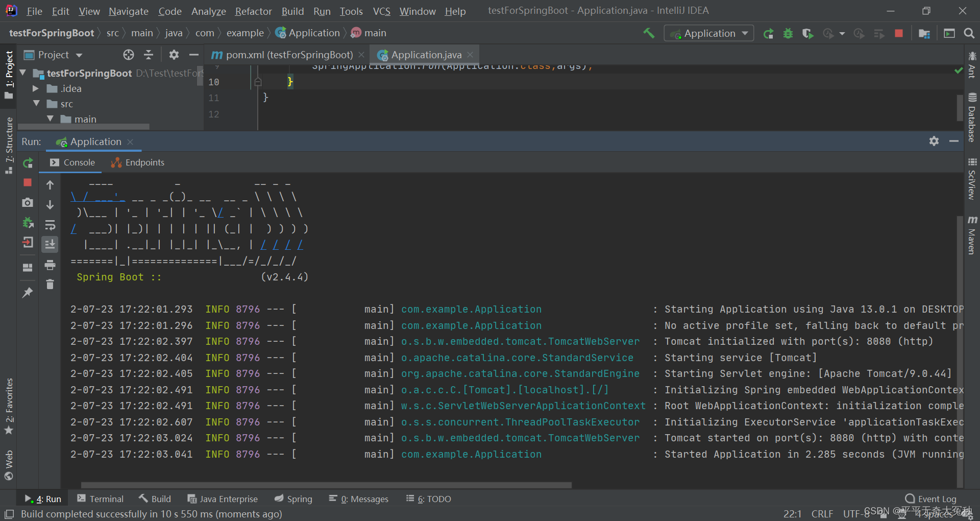Start debugging with the bug icon
Screen dimensions: 980x521
(x=788, y=34)
